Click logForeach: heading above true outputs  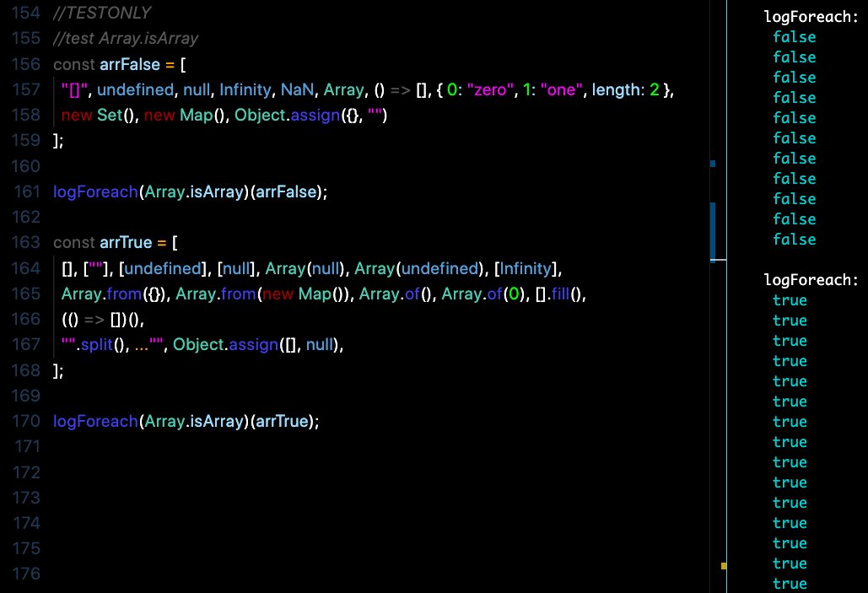[811, 280]
